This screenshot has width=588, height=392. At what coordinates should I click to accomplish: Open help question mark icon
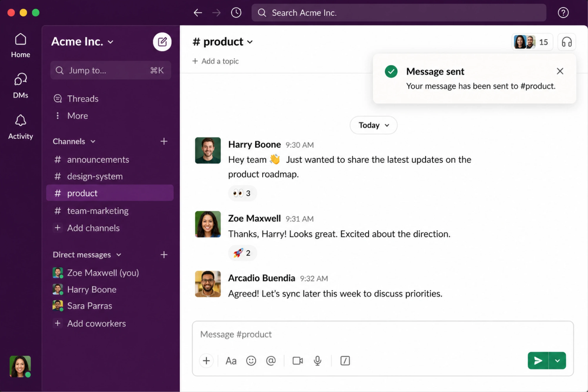tap(563, 13)
